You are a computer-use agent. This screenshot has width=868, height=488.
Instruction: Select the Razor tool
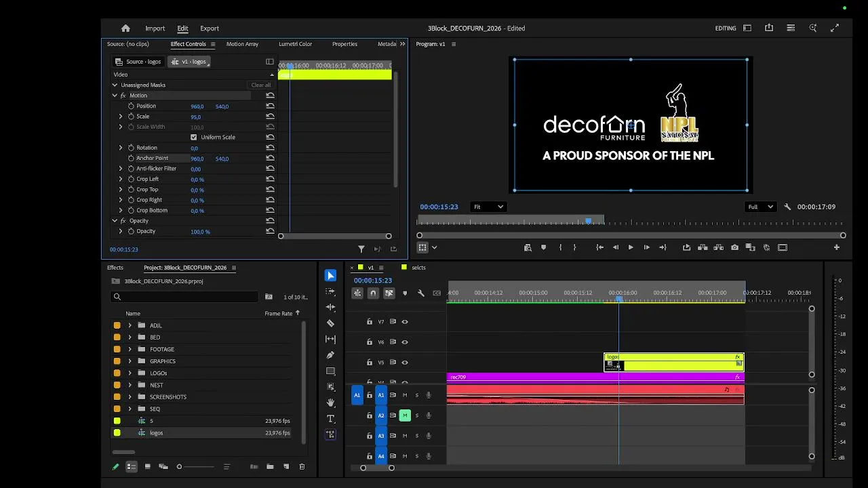[330, 323]
